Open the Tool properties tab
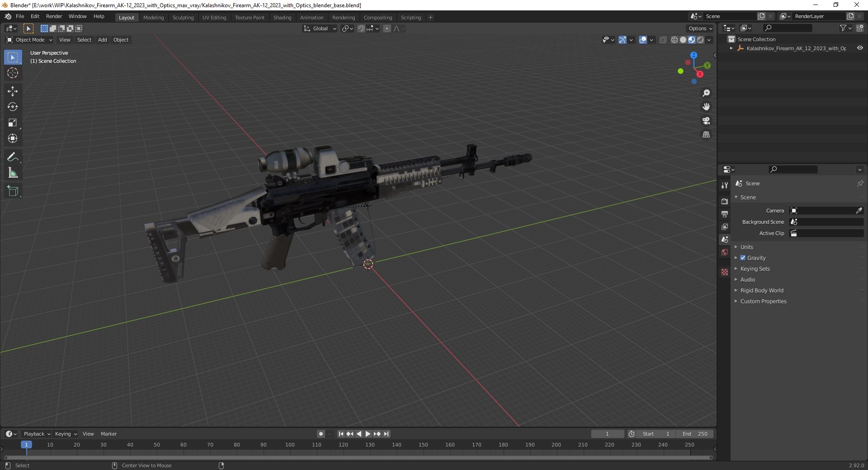868x470 pixels. pos(725,185)
